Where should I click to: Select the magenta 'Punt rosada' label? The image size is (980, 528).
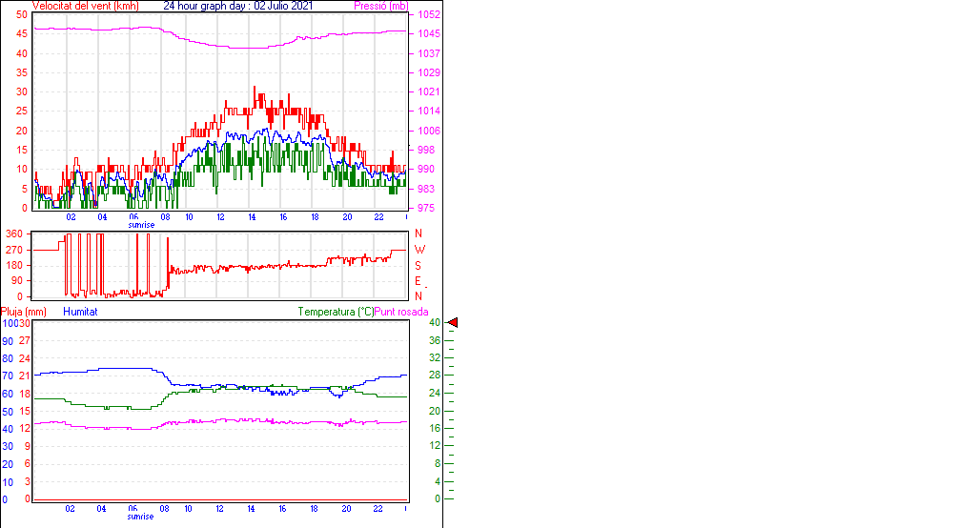tap(401, 312)
